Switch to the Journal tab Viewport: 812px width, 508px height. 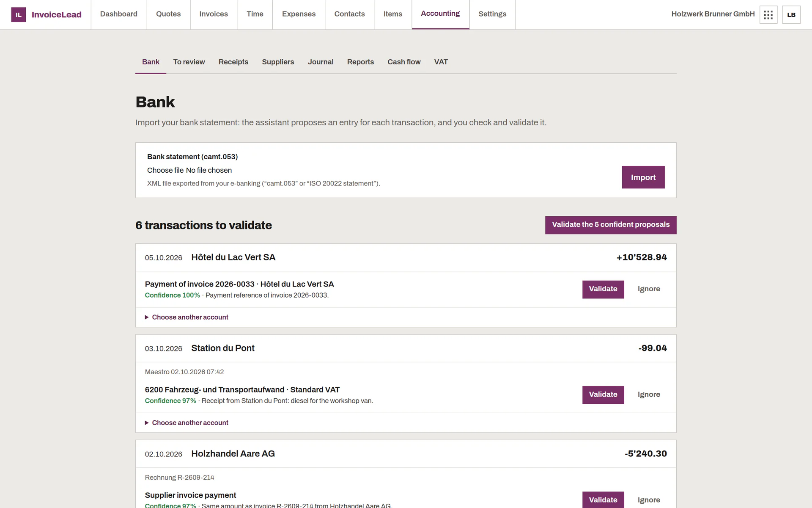click(x=321, y=62)
